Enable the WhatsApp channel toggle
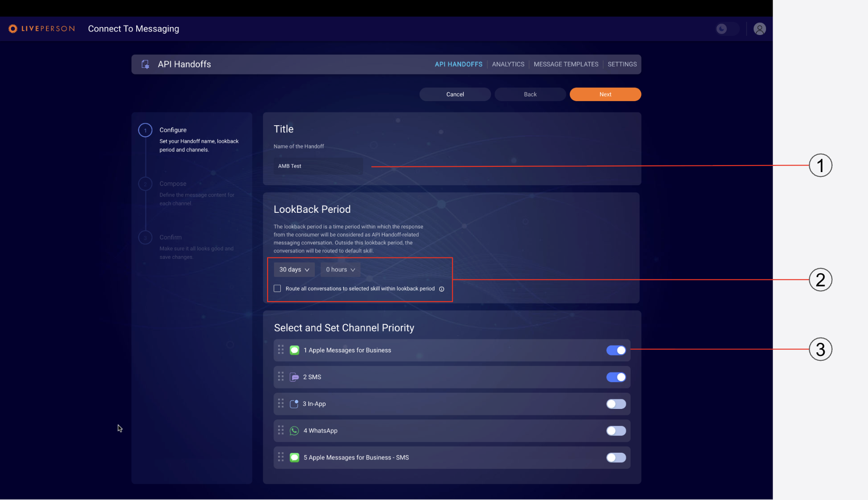 [x=616, y=431]
